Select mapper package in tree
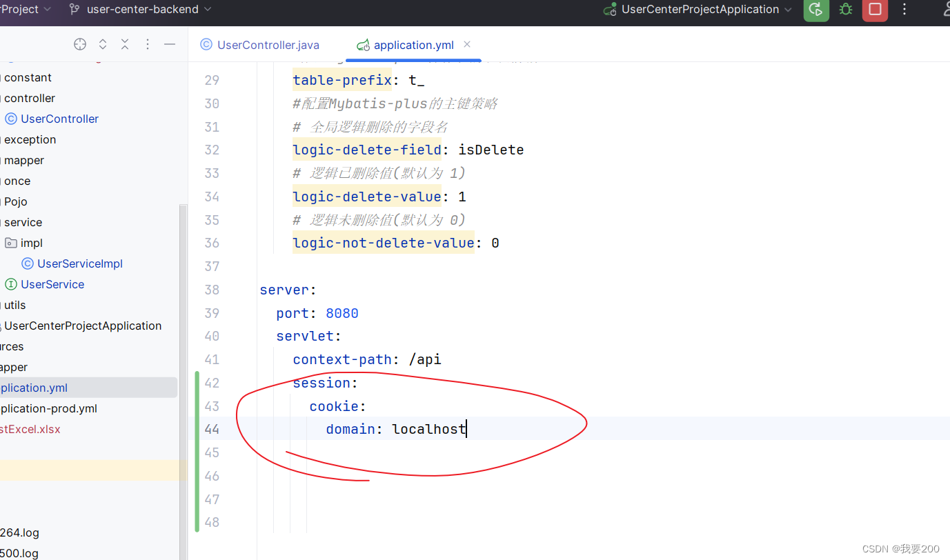Viewport: 950px width, 560px height. coord(24,160)
